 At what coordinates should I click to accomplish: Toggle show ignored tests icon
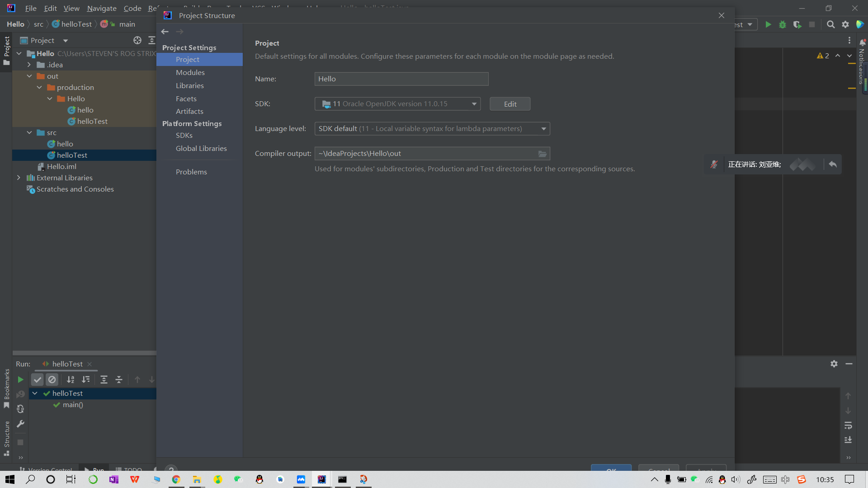[x=52, y=380]
